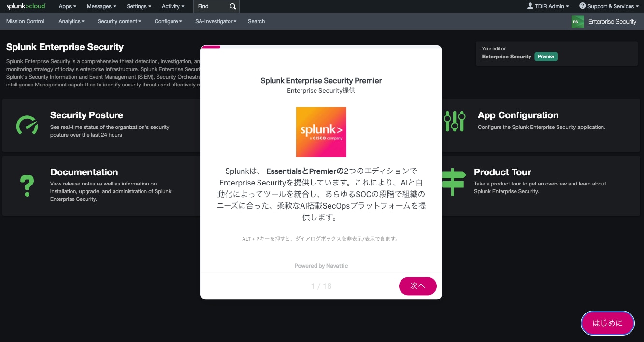644x342 pixels.
Task: Click the 1 / 18 step counter
Action: 321,286
